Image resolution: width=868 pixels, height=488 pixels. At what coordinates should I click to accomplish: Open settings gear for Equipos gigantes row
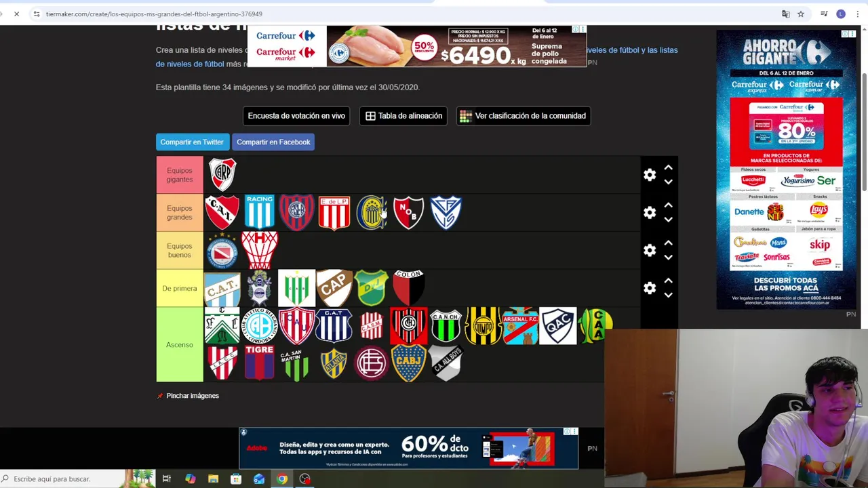click(650, 175)
